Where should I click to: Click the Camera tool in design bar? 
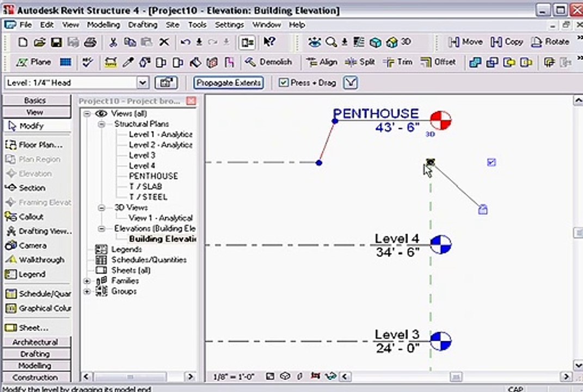pyautogui.click(x=26, y=246)
